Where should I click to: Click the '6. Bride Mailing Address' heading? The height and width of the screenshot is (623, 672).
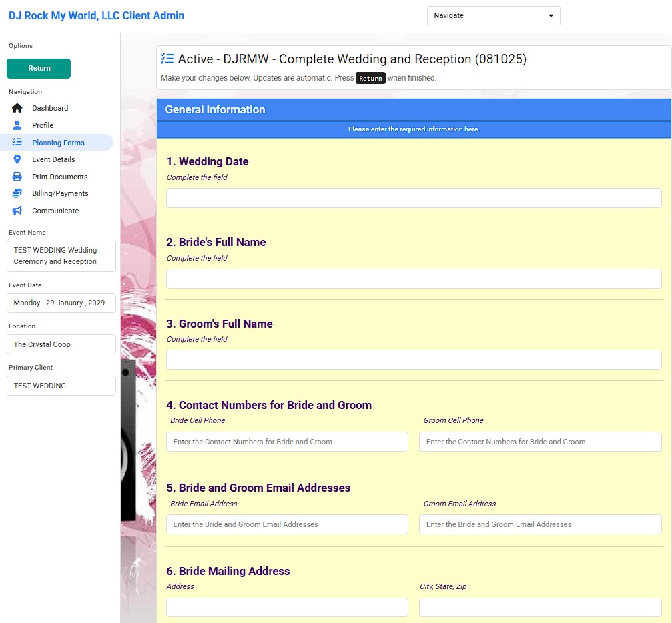pyautogui.click(x=228, y=571)
